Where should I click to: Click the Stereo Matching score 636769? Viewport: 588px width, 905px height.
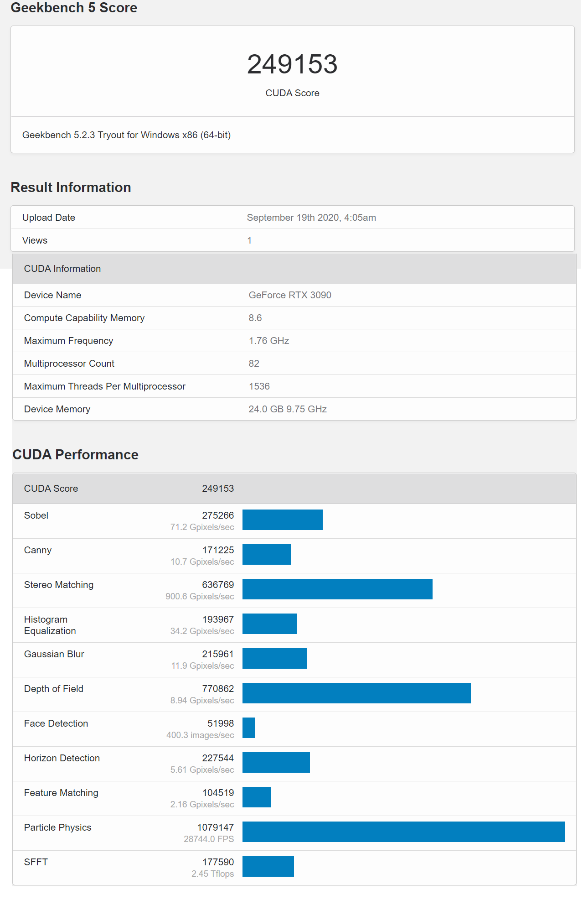[x=218, y=585]
